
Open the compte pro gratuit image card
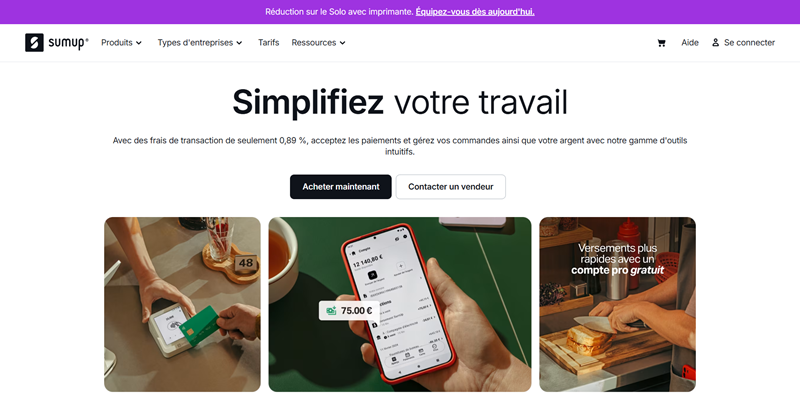[617, 304]
